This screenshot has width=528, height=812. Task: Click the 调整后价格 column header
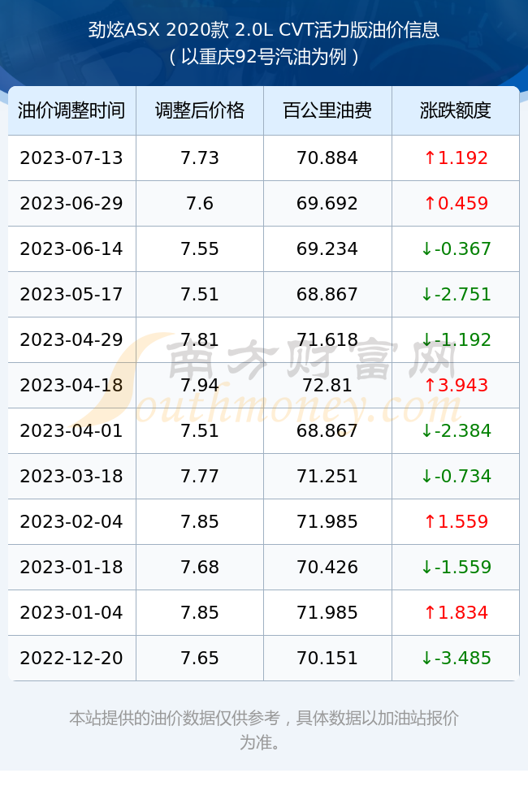[x=200, y=110]
